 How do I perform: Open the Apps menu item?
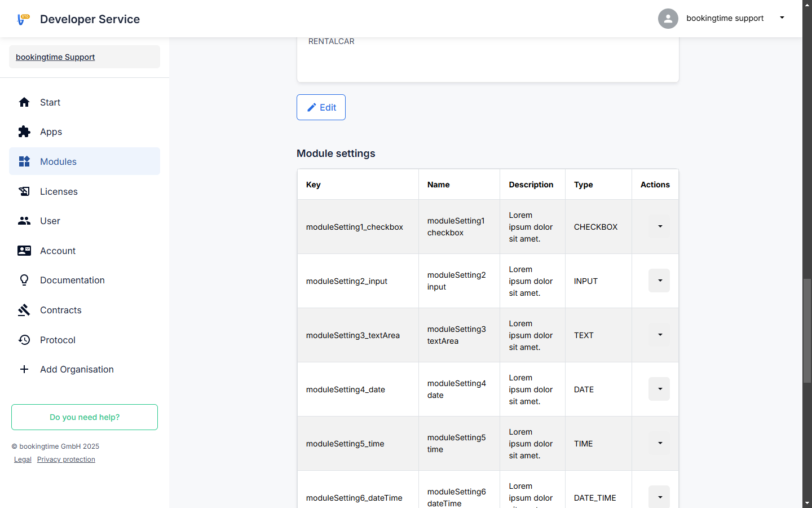(85, 132)
